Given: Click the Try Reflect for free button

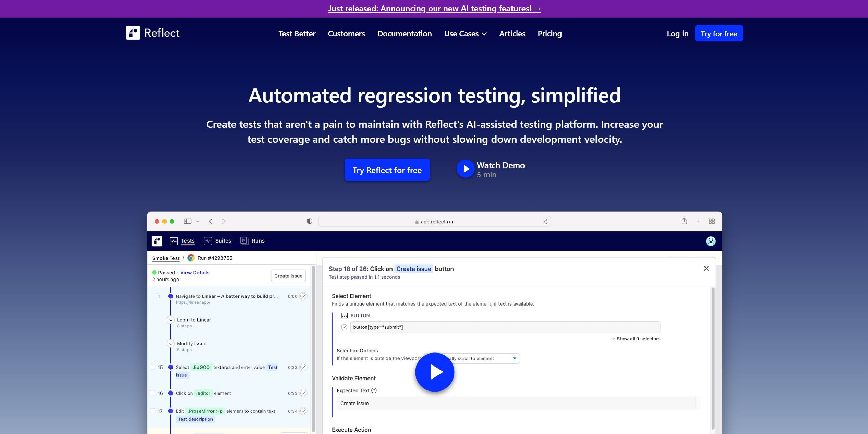Looking at the screenshot, I should point(387,170).
